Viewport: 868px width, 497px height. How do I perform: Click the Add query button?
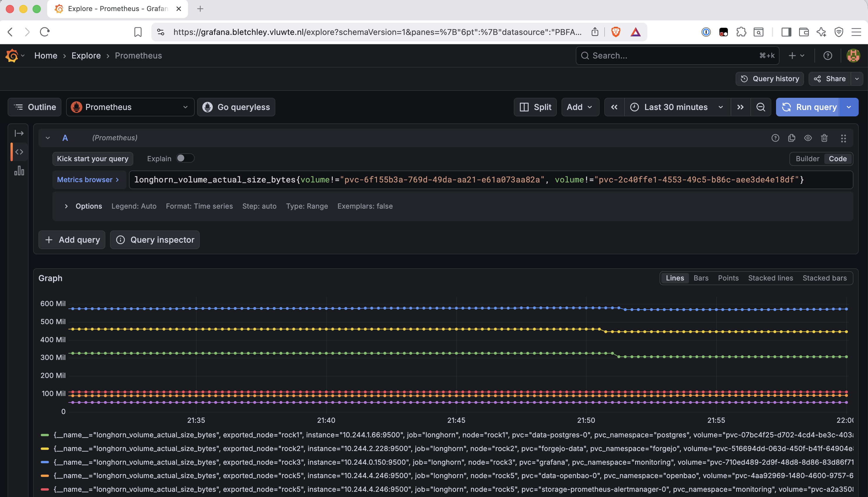point(72,240)
